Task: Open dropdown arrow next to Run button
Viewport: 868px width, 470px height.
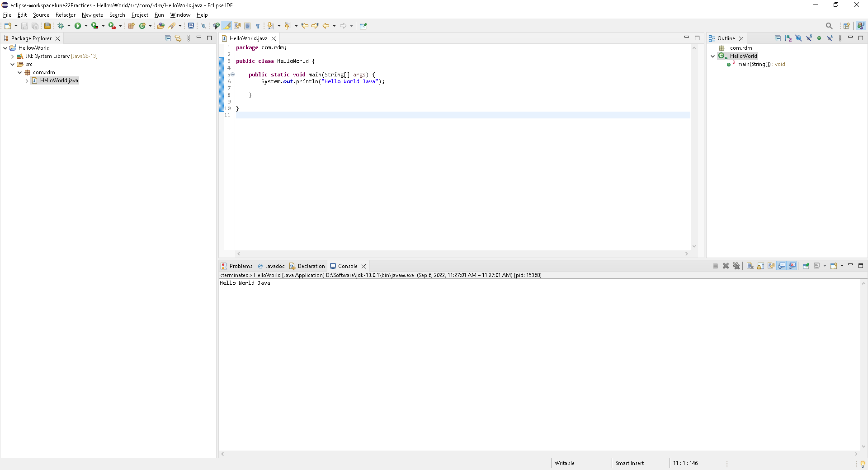Action: pos(86,26)
